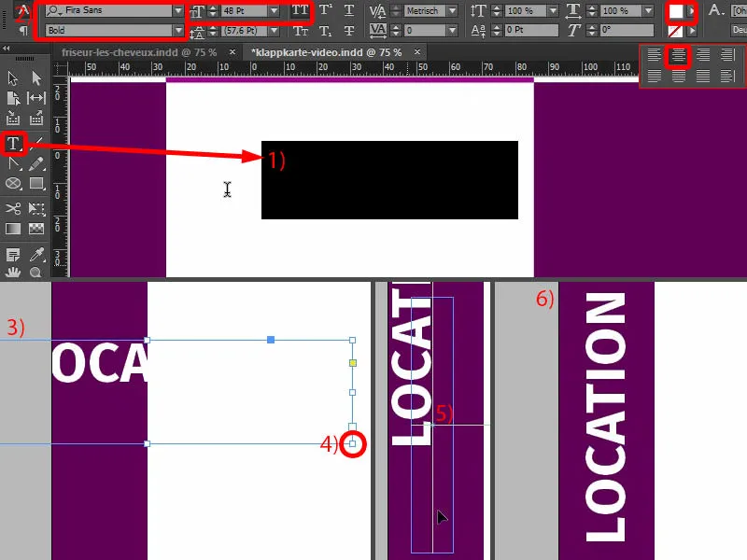The width and height of the screenshot is (747, 560).
Task: Open the Fira Sans font family dropdown
Action: click(x=177, y=10)
